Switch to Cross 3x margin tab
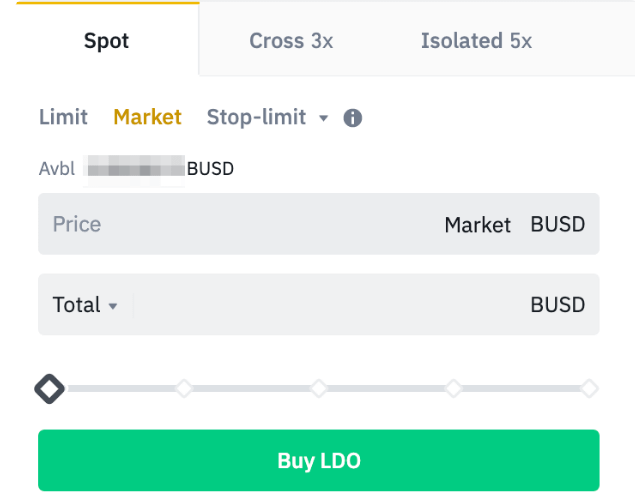 (291, 40)
